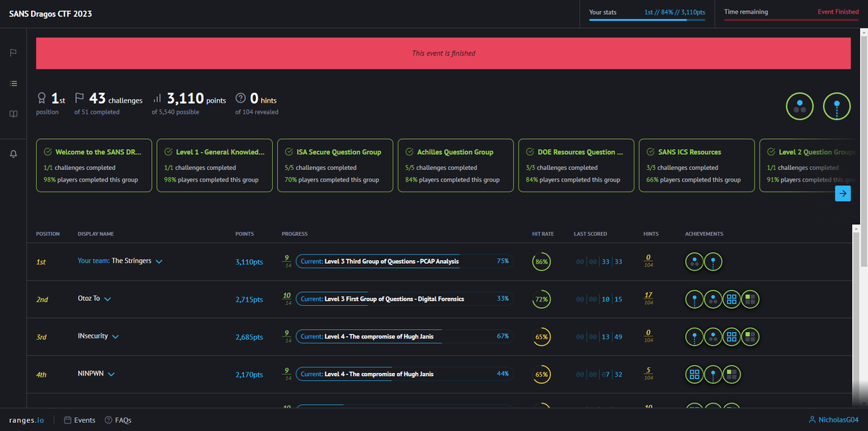Viewport: 868px width, 431px height.
Task: Click the question mark icon beside 0 hints
Action: coord(241,99)
